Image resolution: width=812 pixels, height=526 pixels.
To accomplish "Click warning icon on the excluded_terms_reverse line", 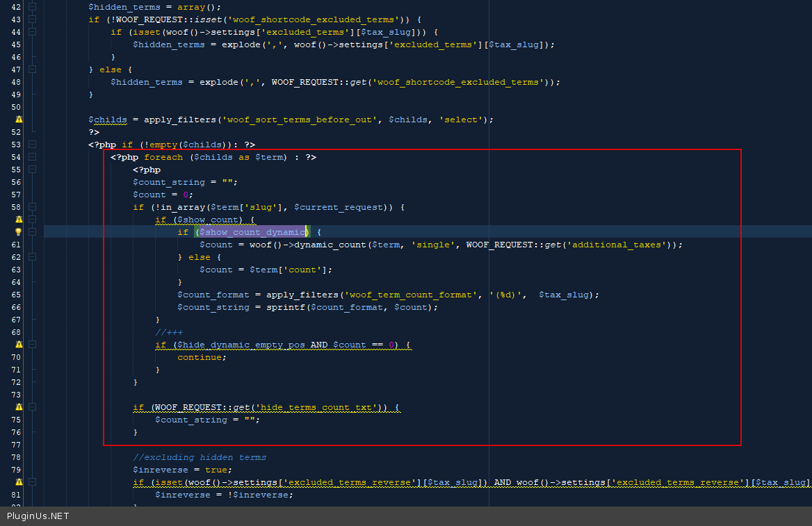I will click(19, 482).
